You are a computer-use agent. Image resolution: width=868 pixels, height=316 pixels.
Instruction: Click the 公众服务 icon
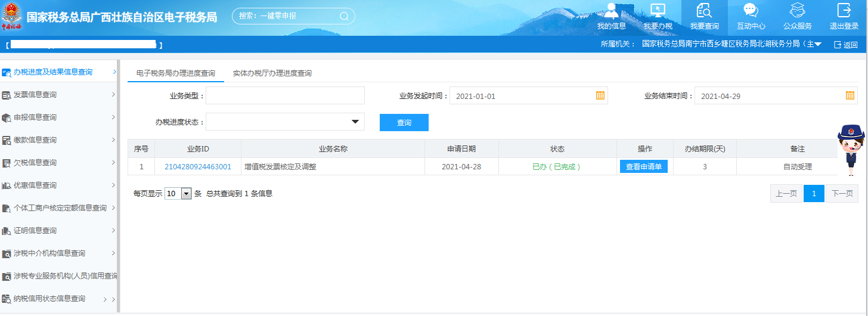click(797, 11)
